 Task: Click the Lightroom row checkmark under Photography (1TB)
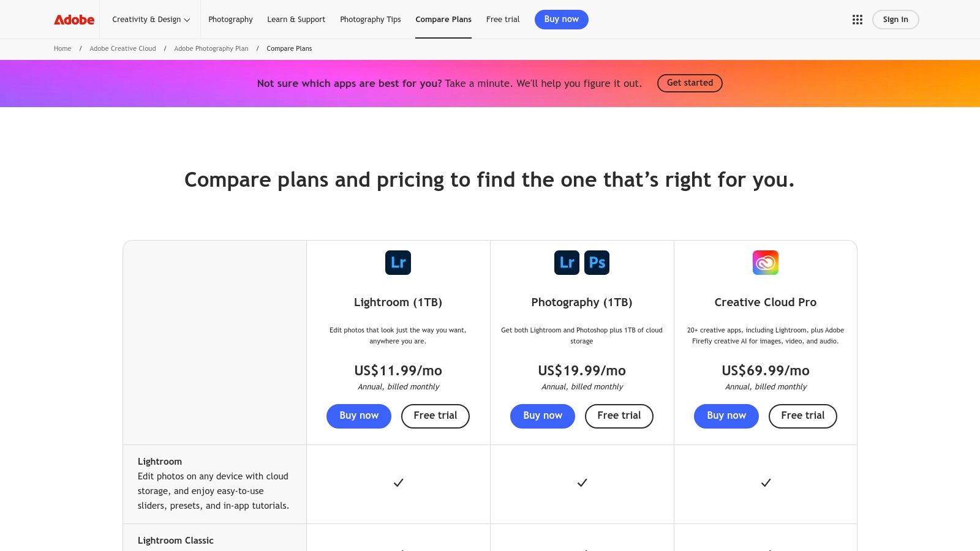[582, 483]
